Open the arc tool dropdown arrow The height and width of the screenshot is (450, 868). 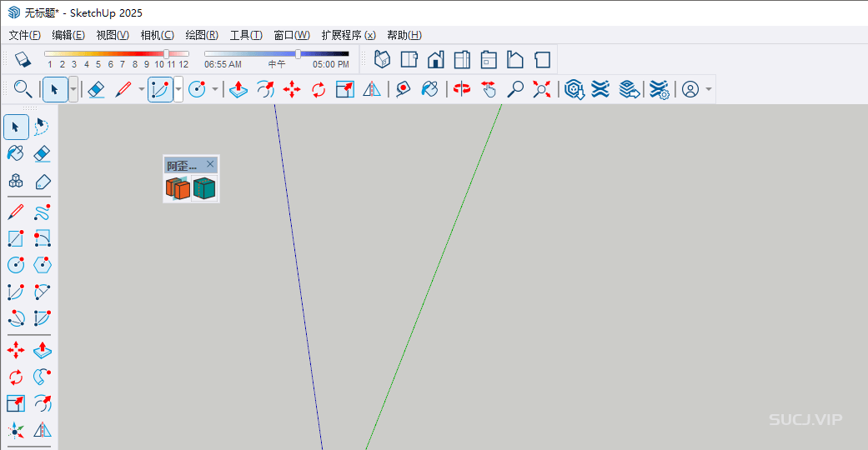(x=178, y=89)
